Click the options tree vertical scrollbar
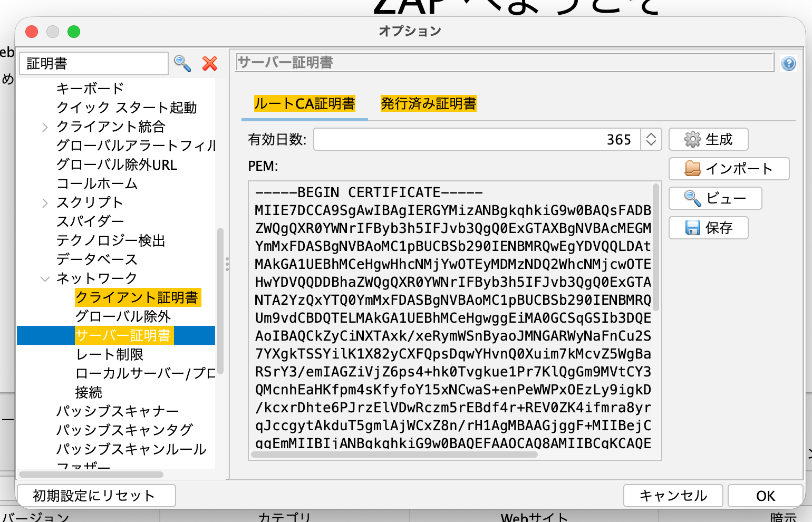This screenshot has width=812, height=522. (220, 301)
